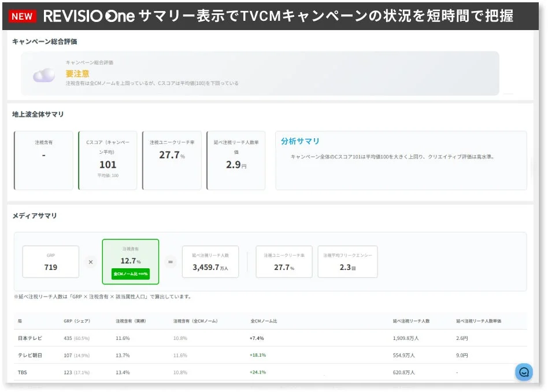Click the equals symbol before 延べ注視リーチ人数
The image size is (548, 392).
pyautogui.click(x=170, y=262)
